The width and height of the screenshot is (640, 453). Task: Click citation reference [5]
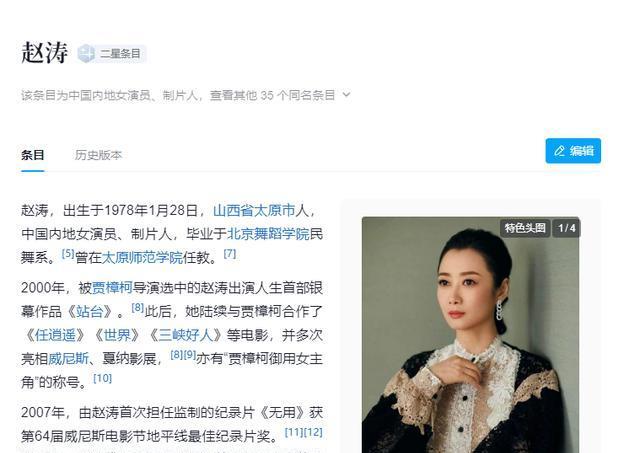coord(68,254)
